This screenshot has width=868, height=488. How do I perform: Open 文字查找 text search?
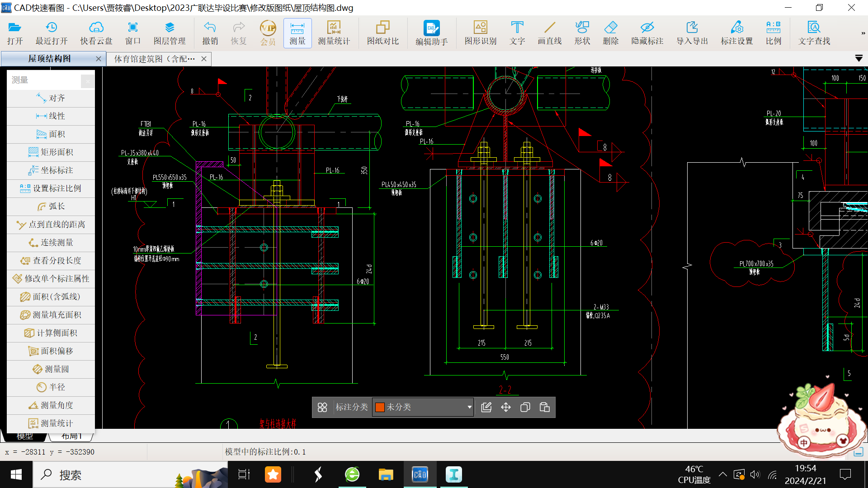814,33
